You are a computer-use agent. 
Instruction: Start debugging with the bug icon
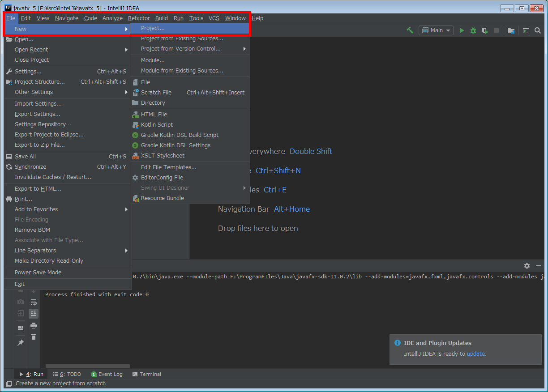[473, 30]
